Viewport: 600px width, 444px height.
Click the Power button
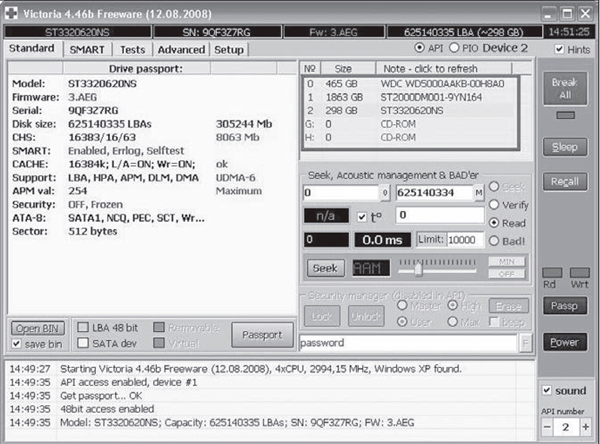[x=566, y=341]
